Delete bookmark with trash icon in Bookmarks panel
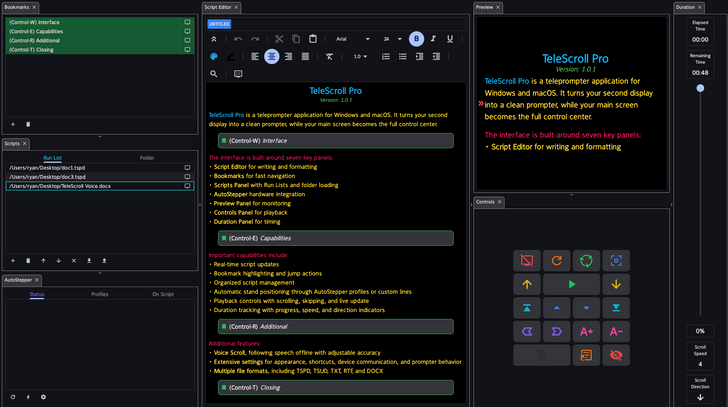The image size is (728, 407). [28, 124]
